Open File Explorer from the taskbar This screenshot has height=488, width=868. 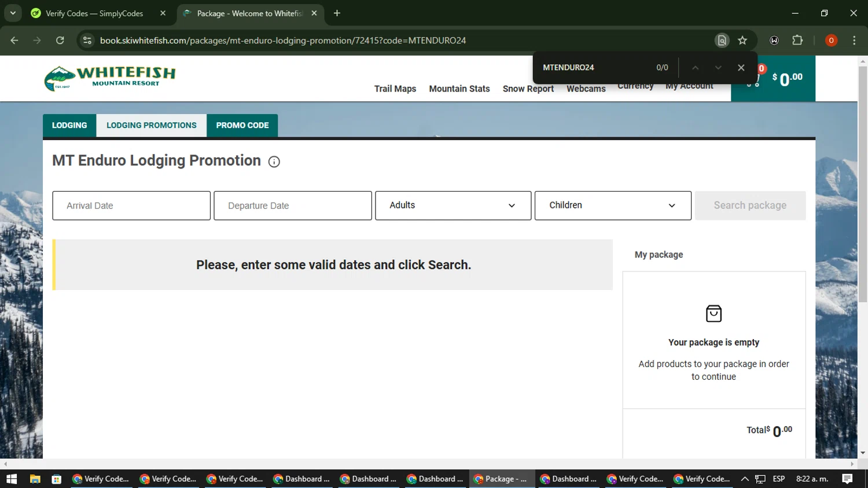[x=35, y=479]
